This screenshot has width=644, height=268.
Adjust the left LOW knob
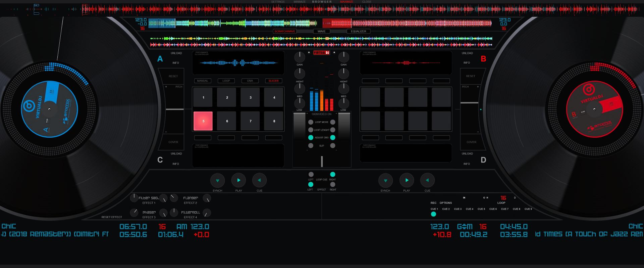(x=300, y=104)
